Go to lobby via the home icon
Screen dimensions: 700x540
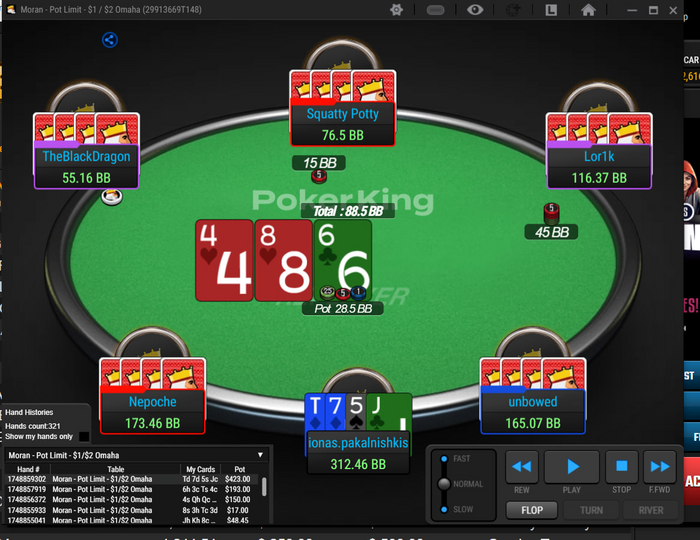tap(588, 10)
